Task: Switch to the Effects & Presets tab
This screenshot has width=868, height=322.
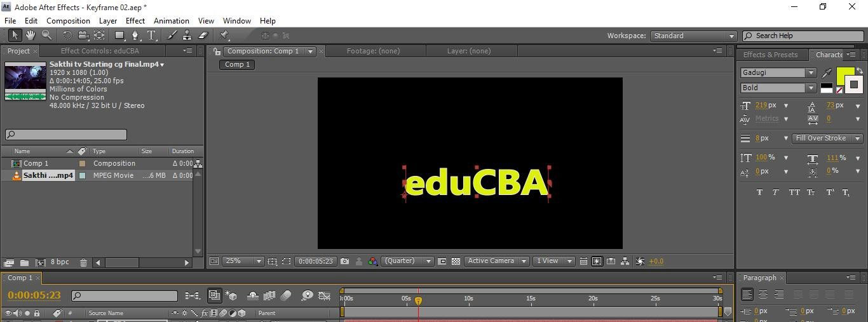Action: tap(770, 55)
